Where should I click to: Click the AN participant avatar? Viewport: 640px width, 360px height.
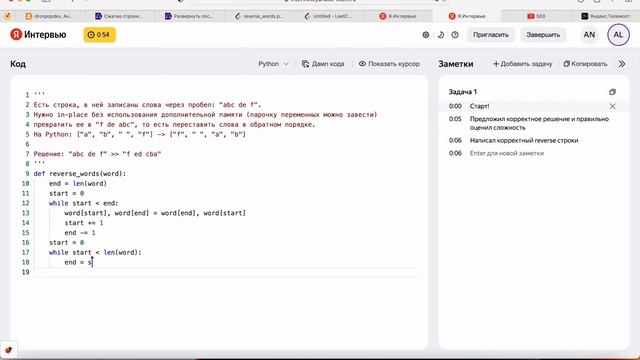pyautogui.click(x=589, y=35)
